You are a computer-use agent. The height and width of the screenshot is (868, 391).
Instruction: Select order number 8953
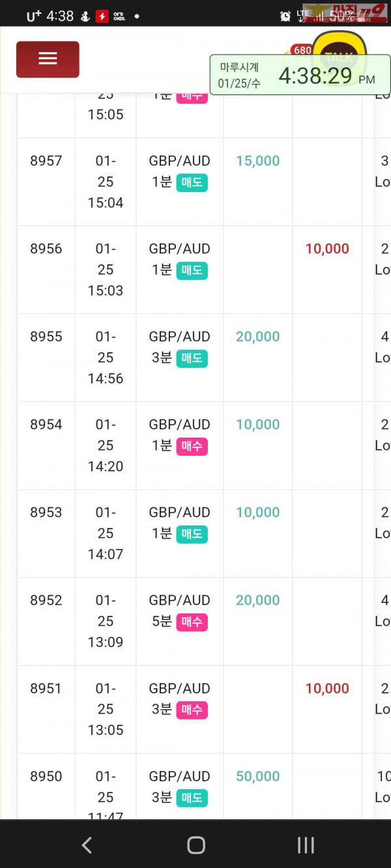click(x=46, y=512)
